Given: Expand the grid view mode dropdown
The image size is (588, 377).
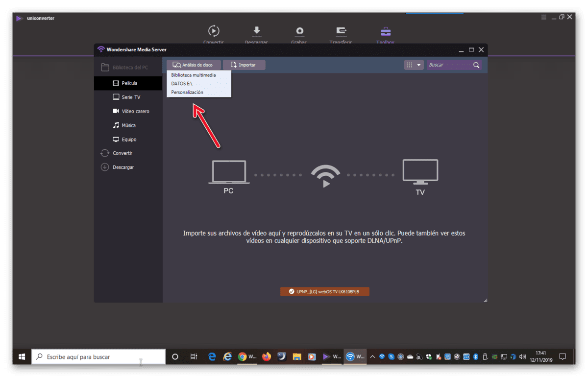Looking at the screenshot, I should [414, 65].
